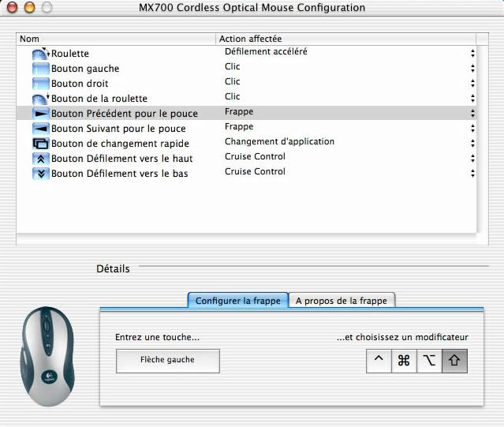The width and height of the screenshot is (504, 427).
Task: Select Bouton Défilement vers le bas text
Action: pos(120,174)
